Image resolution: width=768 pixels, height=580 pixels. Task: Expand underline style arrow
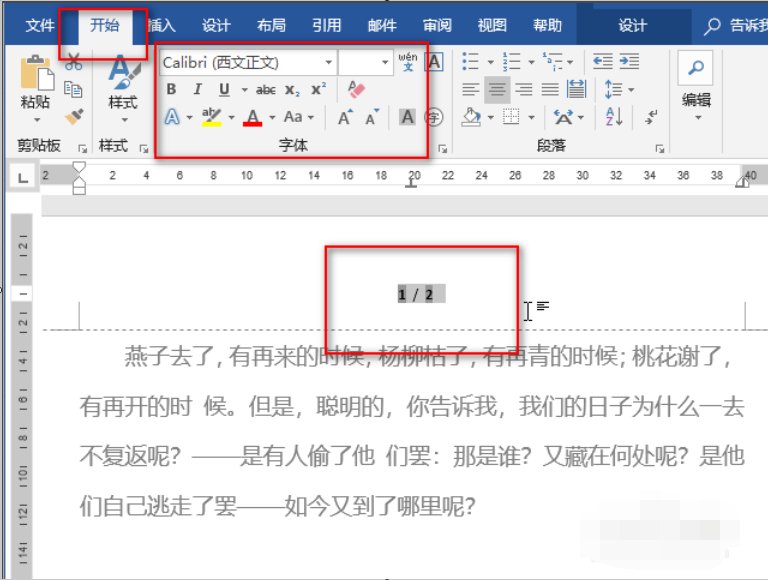(244, 90)
